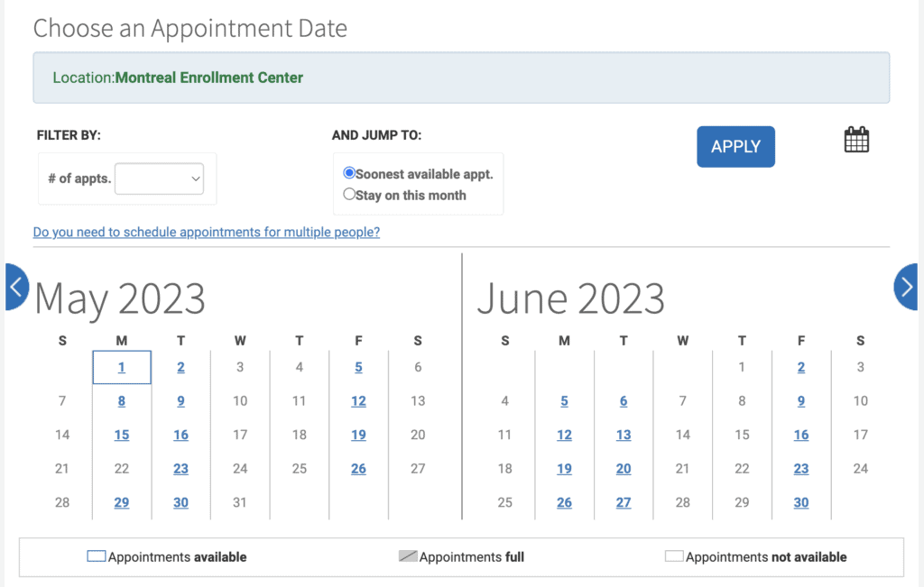Choose June 19 for an appointment

564,468
